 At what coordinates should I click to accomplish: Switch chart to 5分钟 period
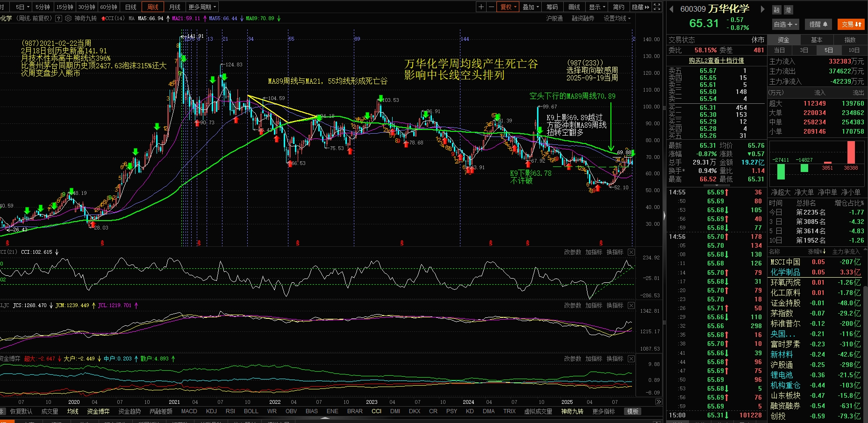pos(43,7)
